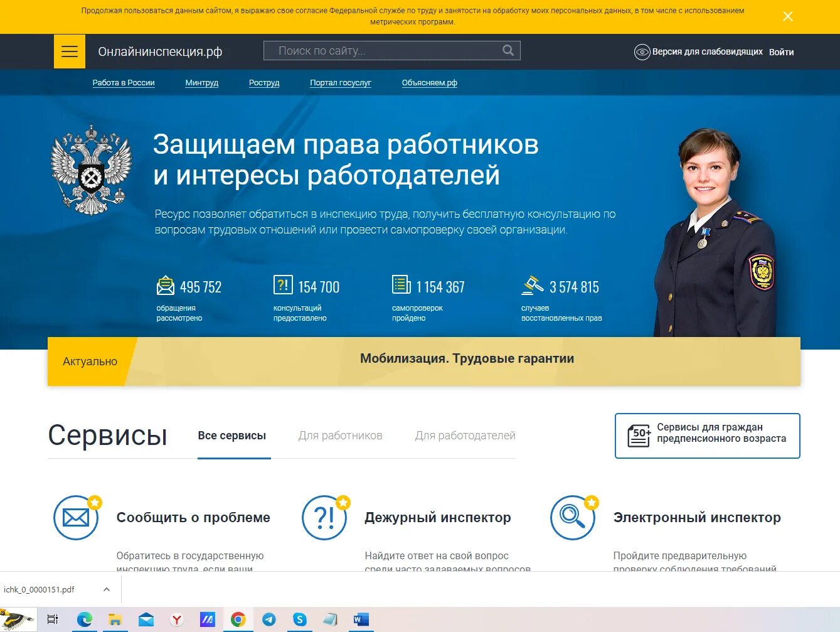Screen dimensions: 840x632
Task: Click the envelope icon for Сообщить о проблеме
Action: click(x=77, y=518)
